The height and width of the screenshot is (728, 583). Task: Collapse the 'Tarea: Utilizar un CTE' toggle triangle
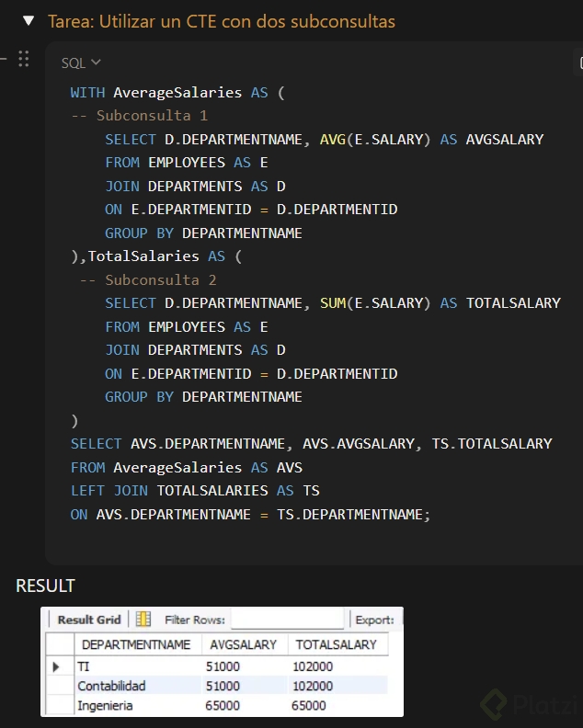[x=29, y=21]
